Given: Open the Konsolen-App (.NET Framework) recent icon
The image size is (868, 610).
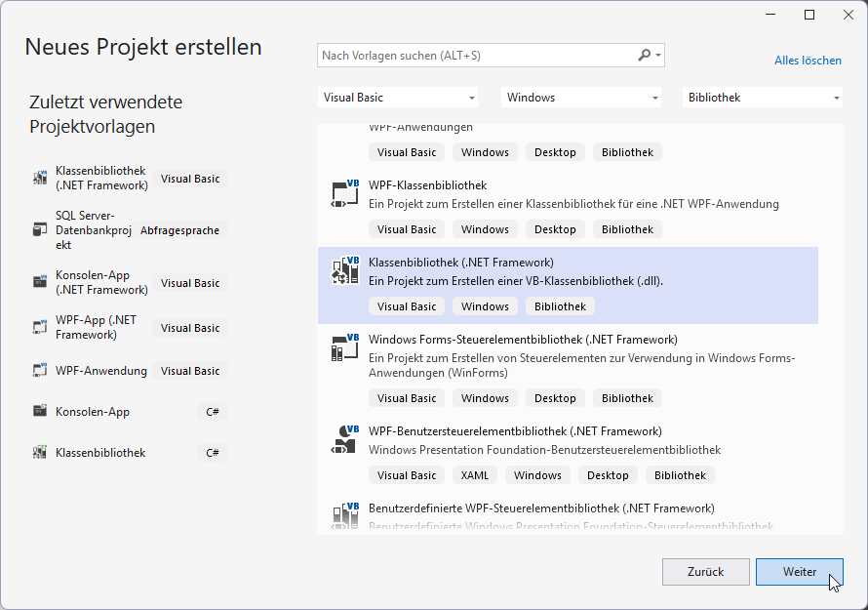Looking at the screenshot, I should (39, 282).
